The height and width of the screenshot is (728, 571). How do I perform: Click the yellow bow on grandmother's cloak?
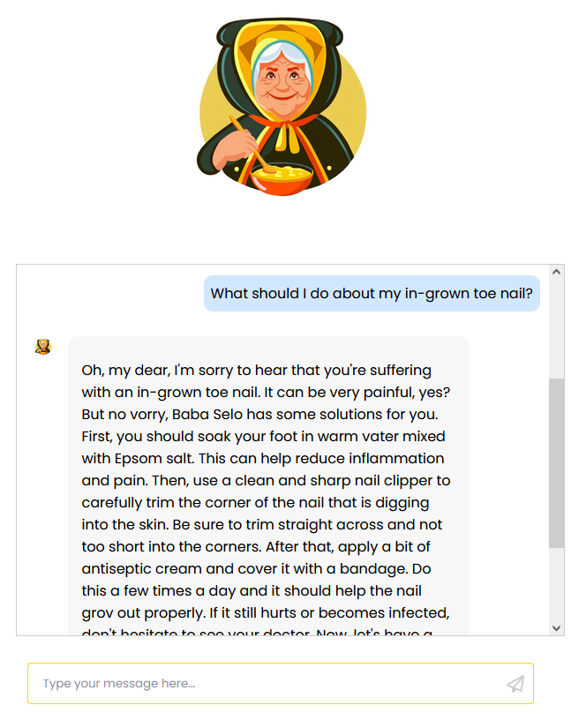pyautogui.click(x=283, y=132)
